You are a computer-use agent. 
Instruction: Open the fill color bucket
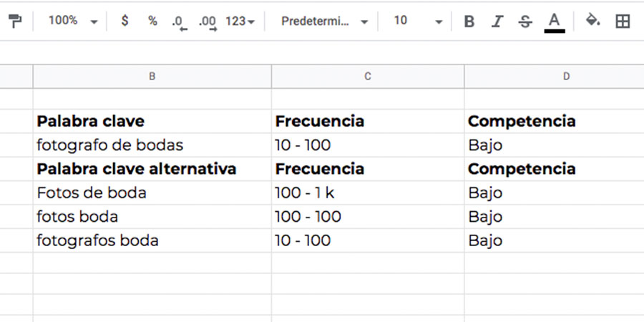(x=592, y=20)
